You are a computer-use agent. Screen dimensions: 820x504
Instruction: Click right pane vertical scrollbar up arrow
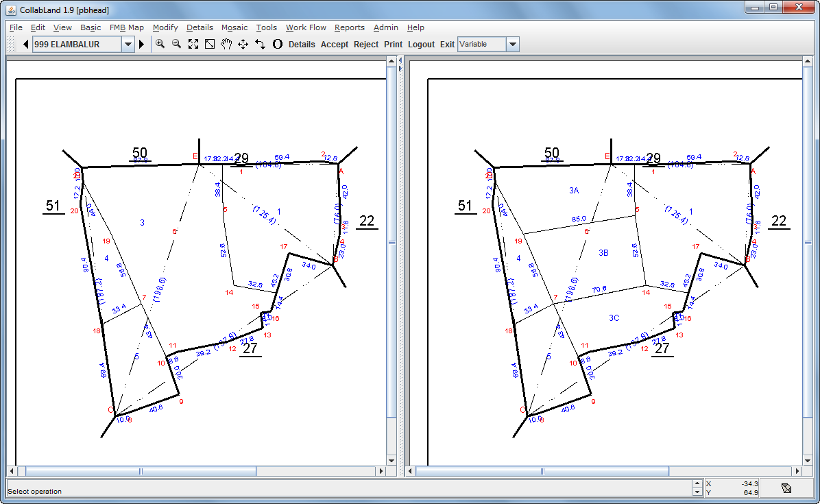(x=808, y=61)
